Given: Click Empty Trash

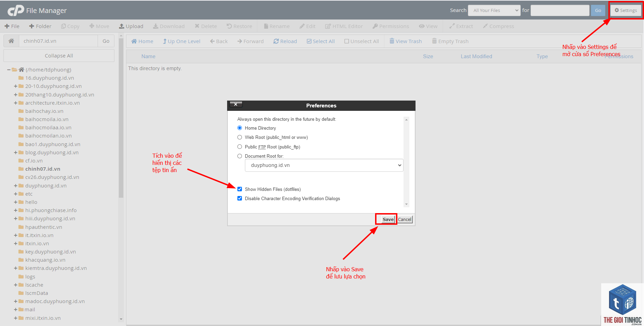Looking at the screenshot, I should point(450,41).
